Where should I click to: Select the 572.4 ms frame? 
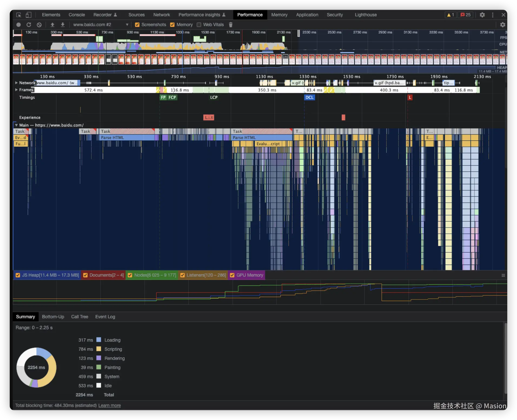(94, 90)
